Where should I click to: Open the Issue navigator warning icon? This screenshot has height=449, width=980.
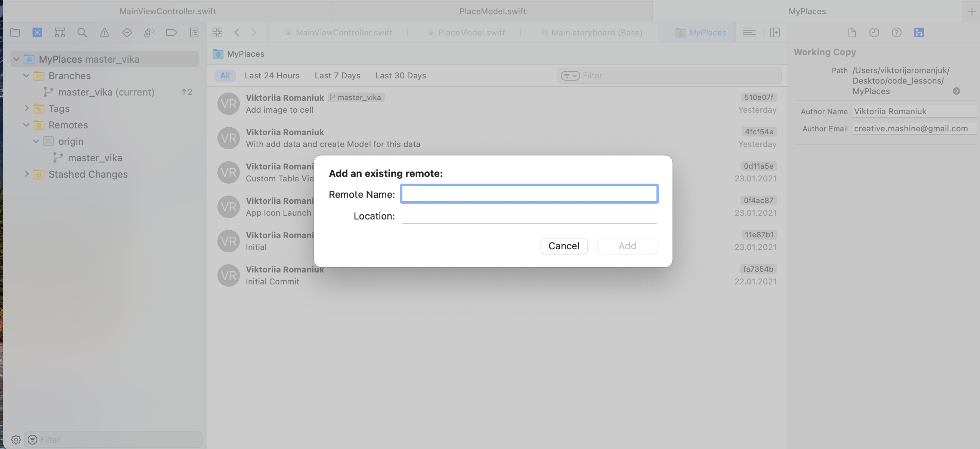click(x=105, y=32)
